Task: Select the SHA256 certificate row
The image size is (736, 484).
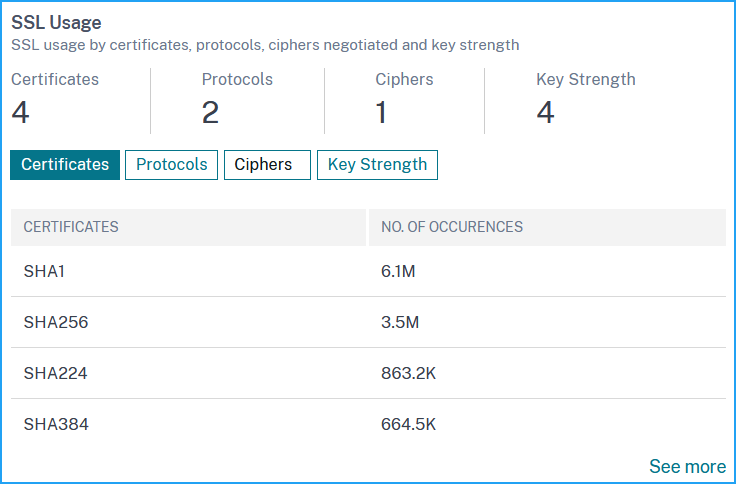Action: coord(368,322)
